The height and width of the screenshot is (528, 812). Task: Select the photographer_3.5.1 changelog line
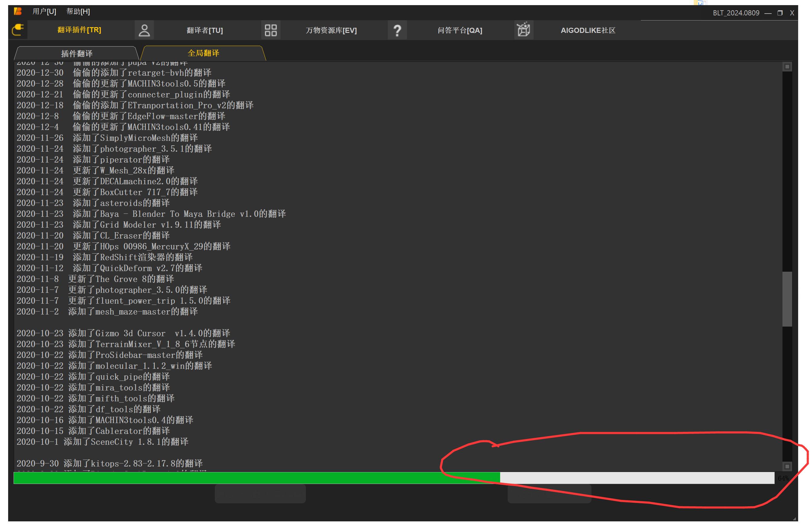(x=114, y=149)
